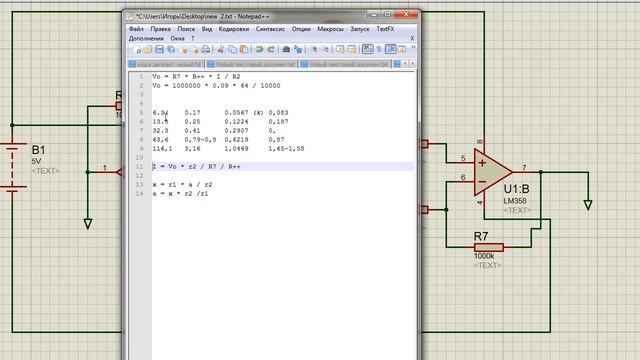Click the Redo arrow icon
This screenshot has height=360, width=640.
[x=271, y=49]
